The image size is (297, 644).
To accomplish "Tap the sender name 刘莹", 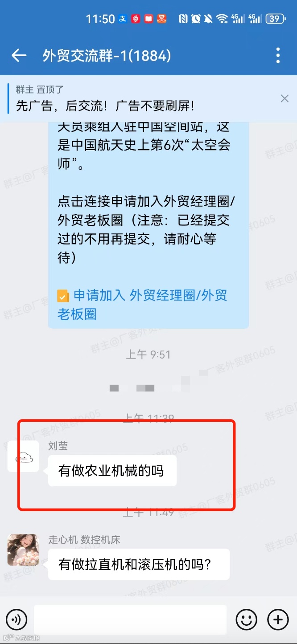I will [58, 446].
